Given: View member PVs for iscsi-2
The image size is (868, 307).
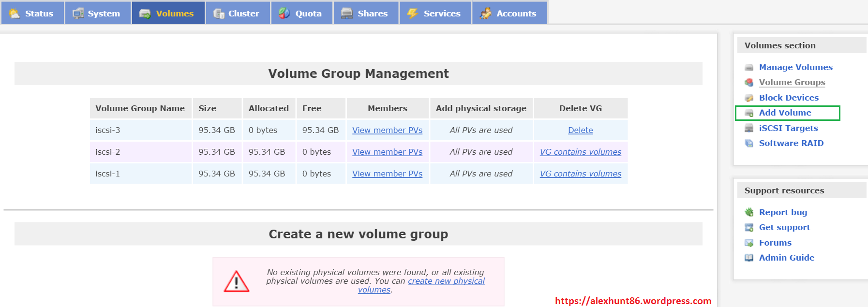Looking at the screenshot, I should [387, 152].
